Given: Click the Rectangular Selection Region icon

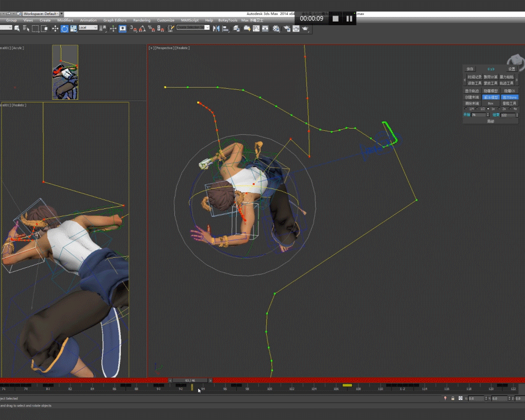Looking at the screenshot, I should (35, 29).
